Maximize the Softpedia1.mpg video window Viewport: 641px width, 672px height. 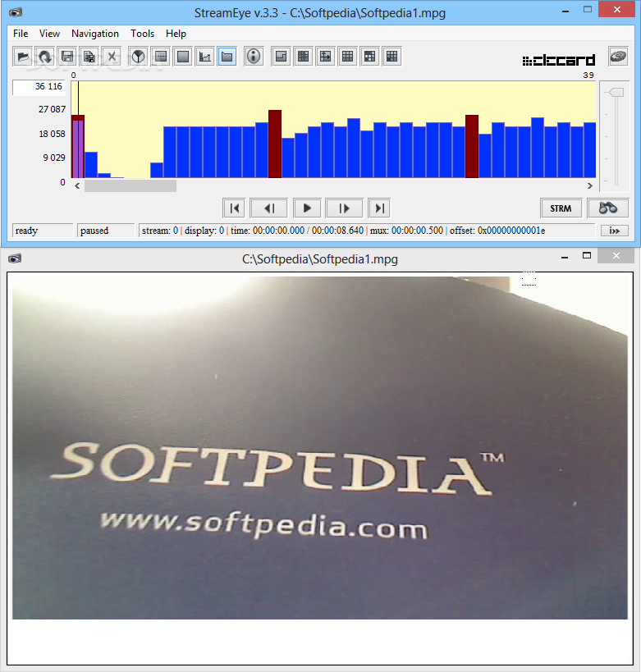587,256
